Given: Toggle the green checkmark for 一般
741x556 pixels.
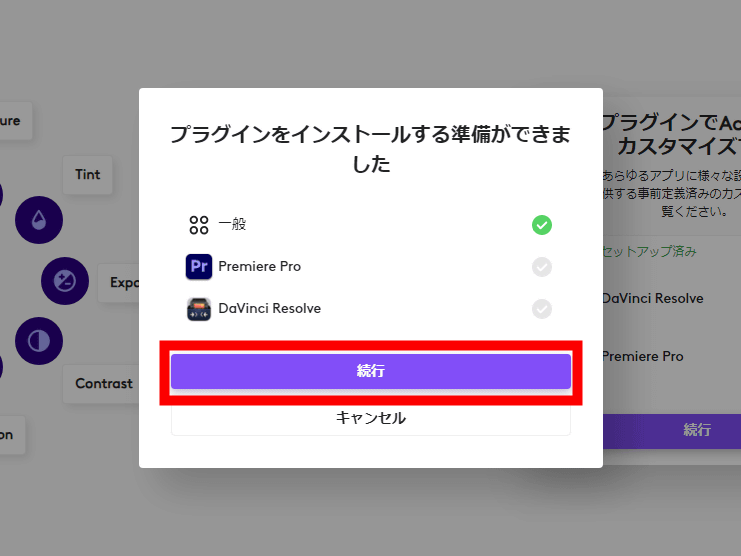Looking at the screenshot, I should (542, 225).
